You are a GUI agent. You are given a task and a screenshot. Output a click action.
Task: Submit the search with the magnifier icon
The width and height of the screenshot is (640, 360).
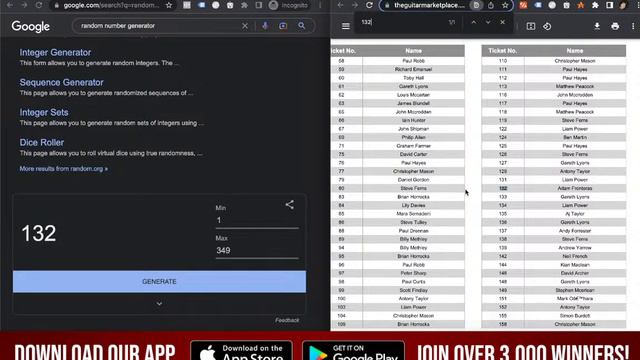[x=302, y=26]
